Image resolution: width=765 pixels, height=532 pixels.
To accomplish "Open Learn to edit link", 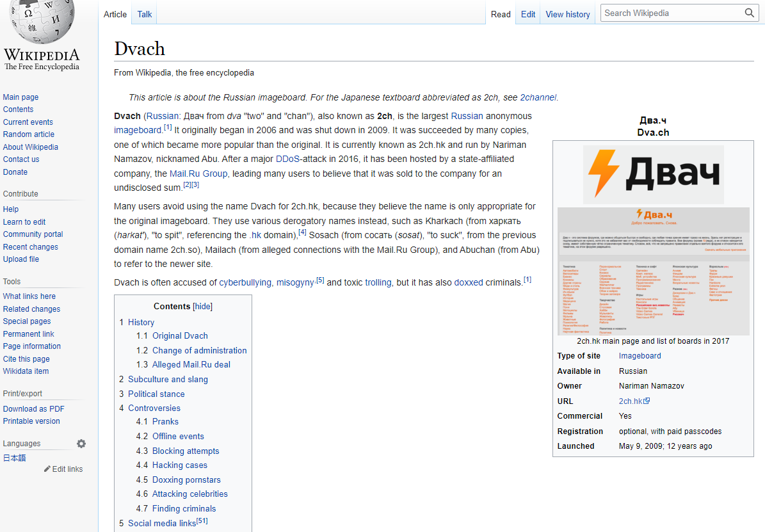I will (24, 222).
